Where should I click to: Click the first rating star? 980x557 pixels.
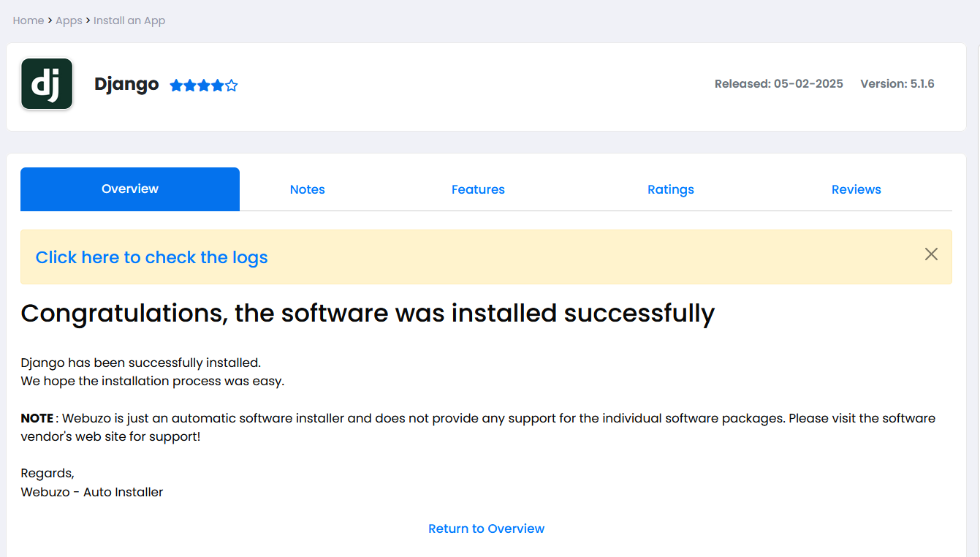tap(176, 86)
